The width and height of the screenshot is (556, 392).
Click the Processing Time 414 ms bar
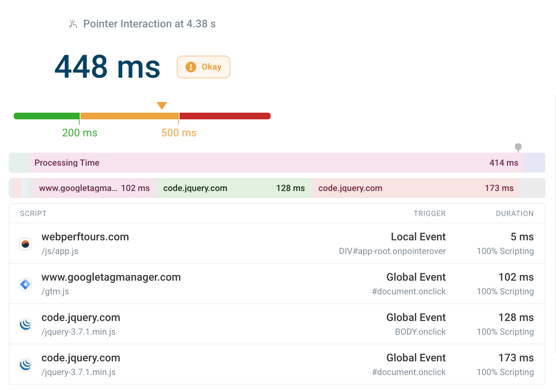(276, 163)
